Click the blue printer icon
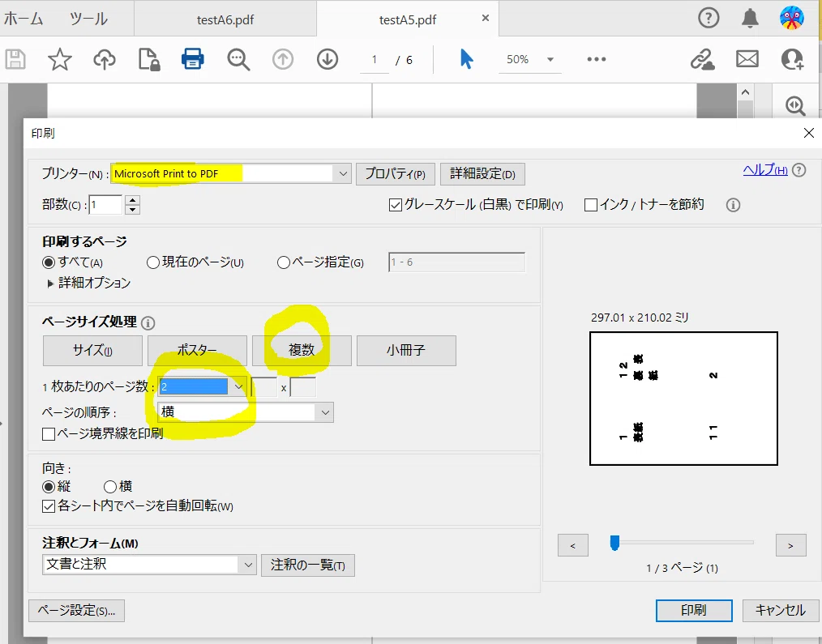This screenshot has height=644, width=822. tap(193, 59)
